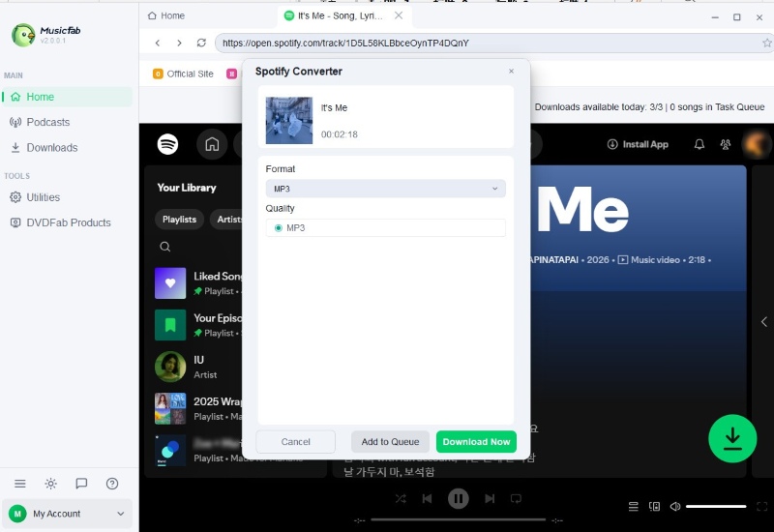The width and height of the screenshot is (774, 532).
Task: Open connect to a device icon
Action: tap(655, 506)
